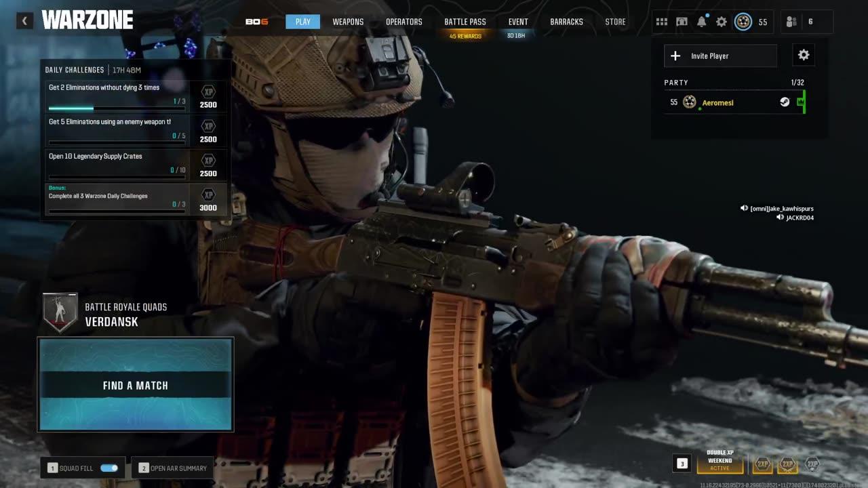Screen dimensions: 868x488
Task: Click the WARZONE title logo
Action: pos(87,20)
